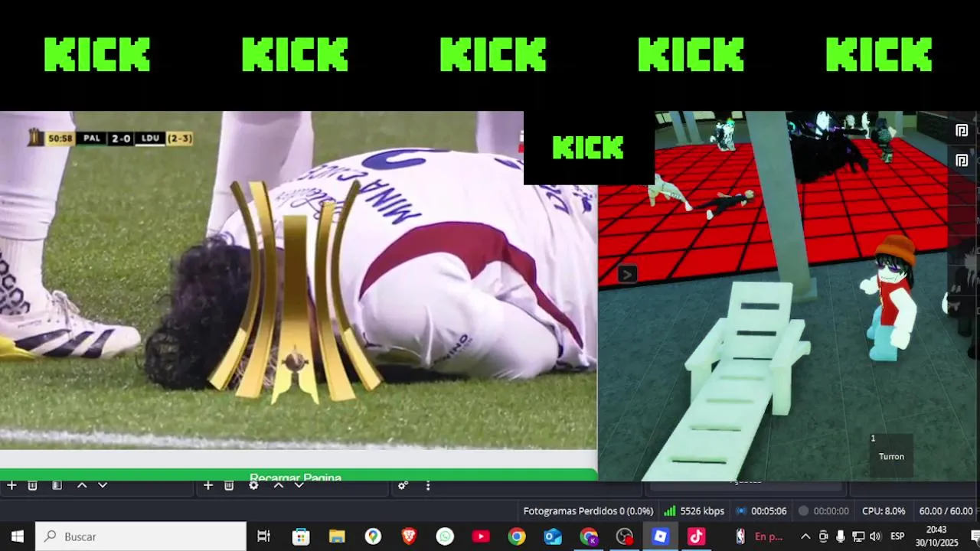Add a new source with second plus icon
Image resolution: width=980 pixels, height=551 pixels.
207,485
